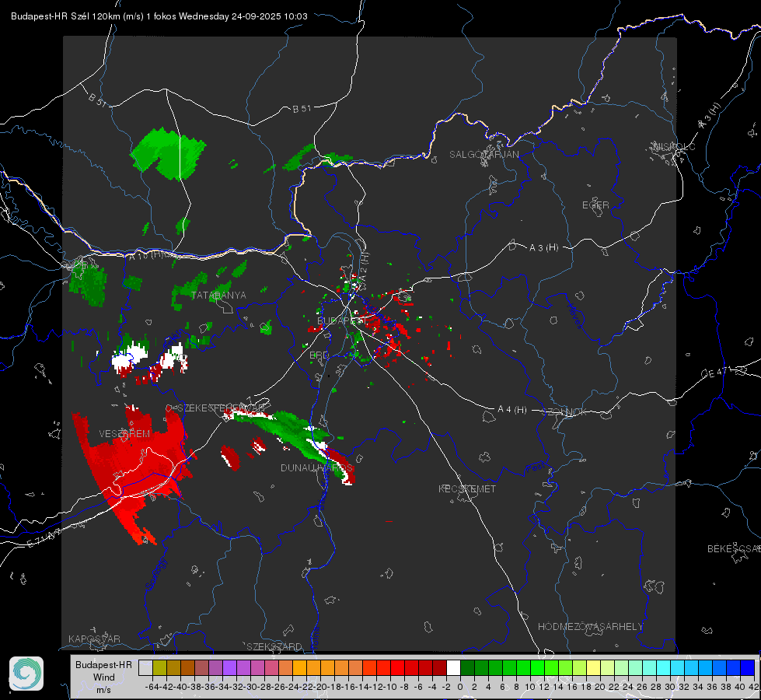The height and width of the screenshot is (700, 761).
Task: Click the 'A 3 (H)' label near Eger
Action: (543, 248)
